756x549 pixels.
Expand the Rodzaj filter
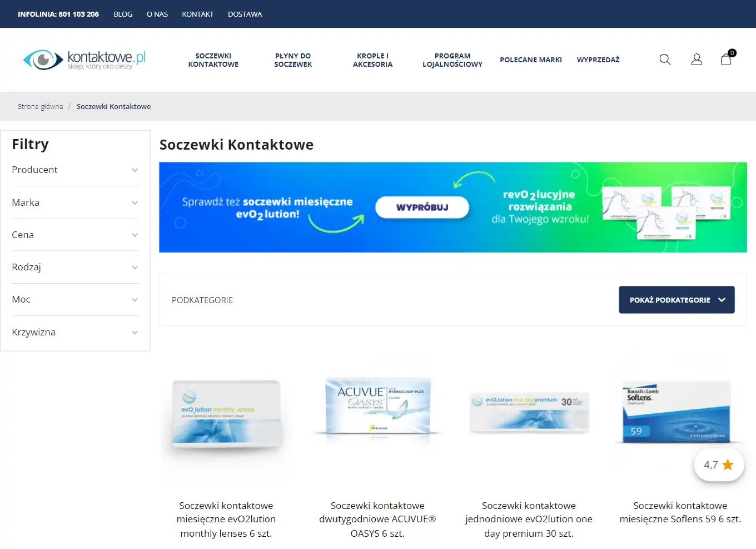click(75, 267)
